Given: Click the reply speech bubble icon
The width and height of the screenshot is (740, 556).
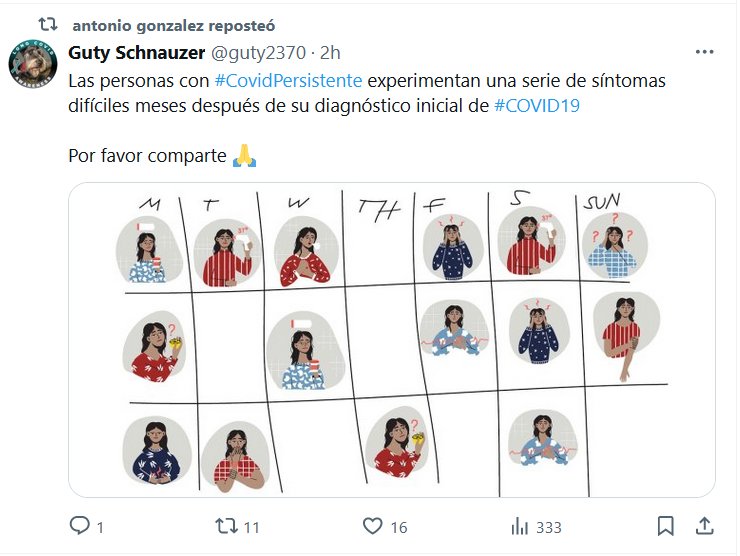Looking at the screenshot, I should click(79, 526).
